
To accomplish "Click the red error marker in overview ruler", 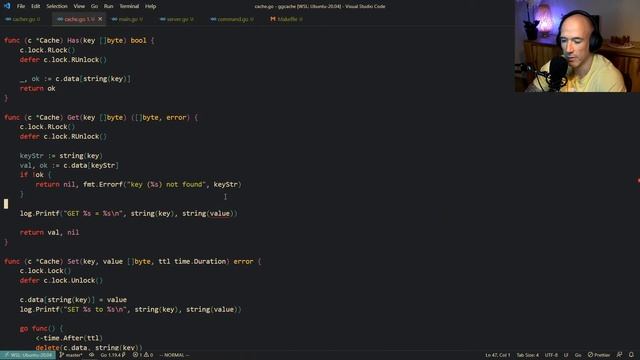I will (638, 180).
